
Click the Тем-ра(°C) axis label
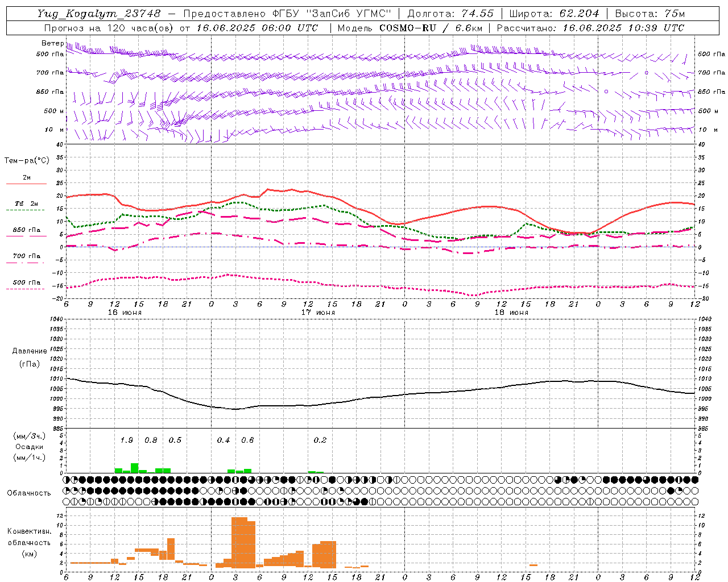pos(27,160)
